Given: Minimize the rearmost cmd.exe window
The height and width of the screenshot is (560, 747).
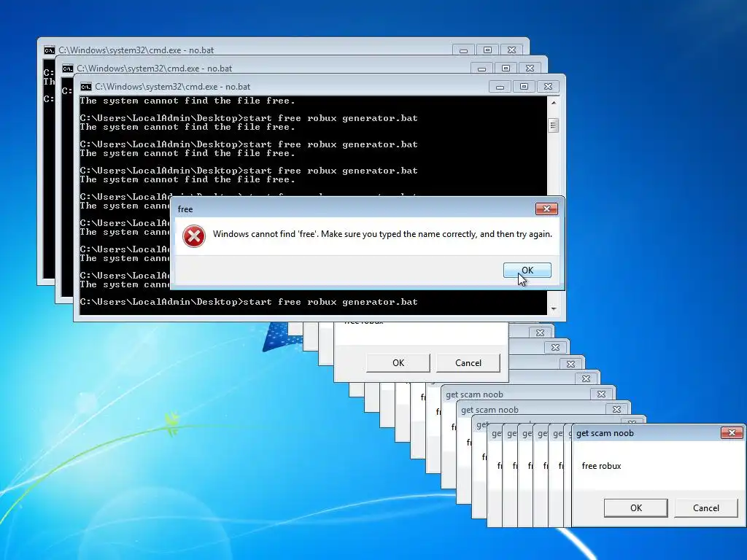Looking at the screenshot, I should pos(463,50).
